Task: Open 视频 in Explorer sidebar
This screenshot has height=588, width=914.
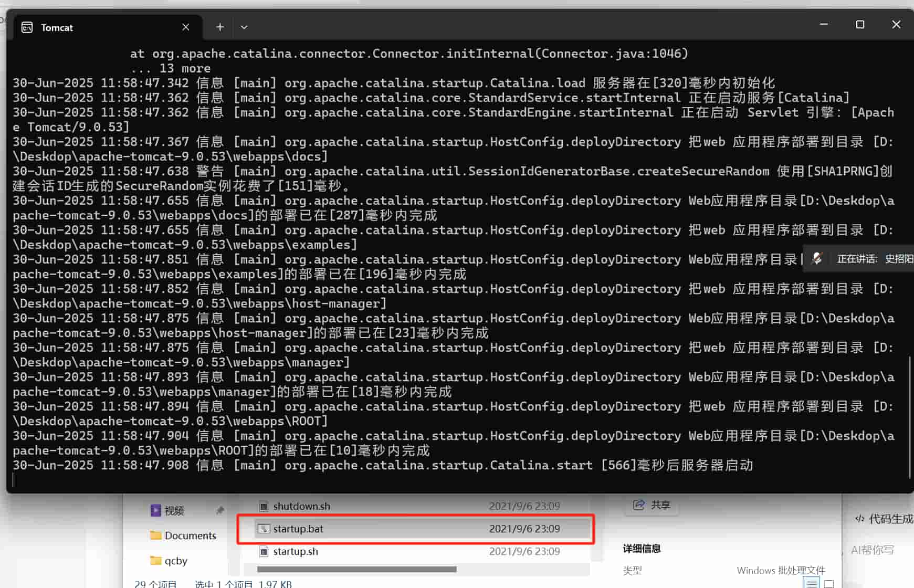Action: pos(174,510)
